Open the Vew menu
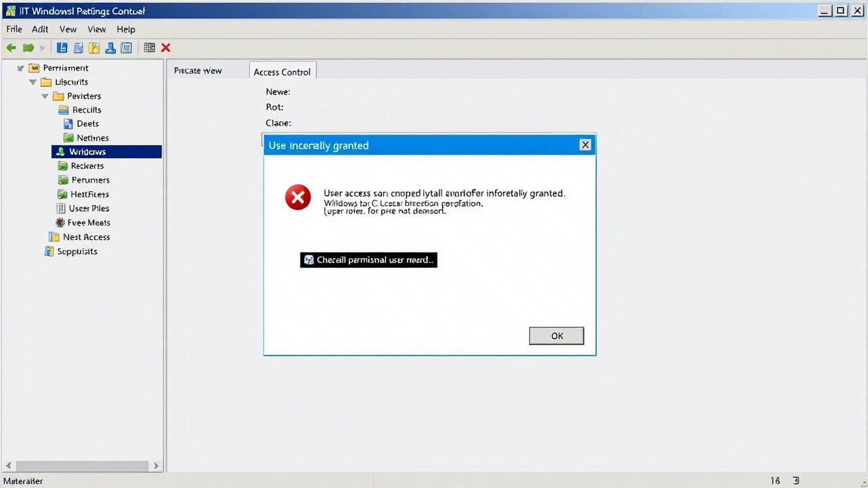 tap(68, 29)
